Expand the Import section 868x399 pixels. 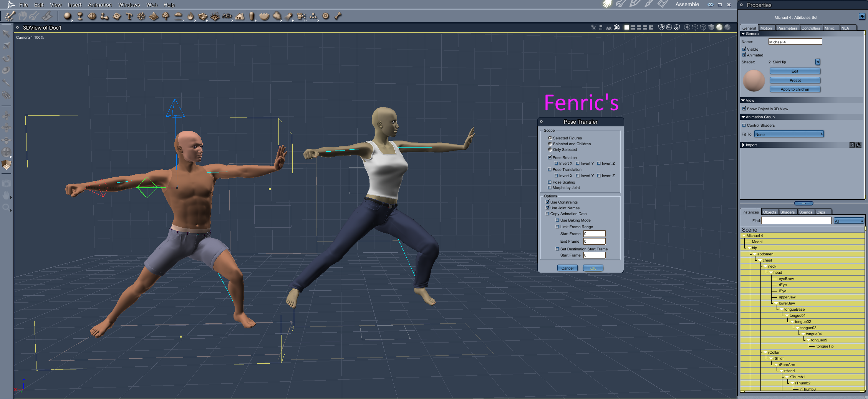point(743,145)
